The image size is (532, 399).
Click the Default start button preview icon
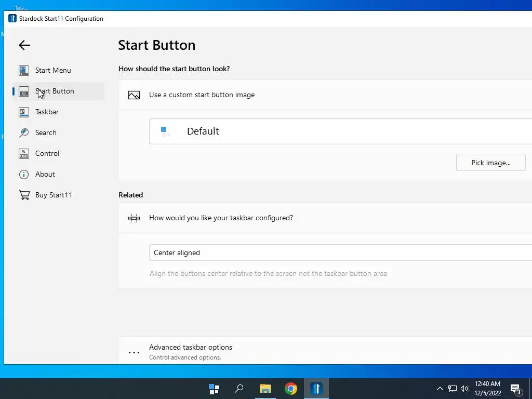click(x=165, y=131)
